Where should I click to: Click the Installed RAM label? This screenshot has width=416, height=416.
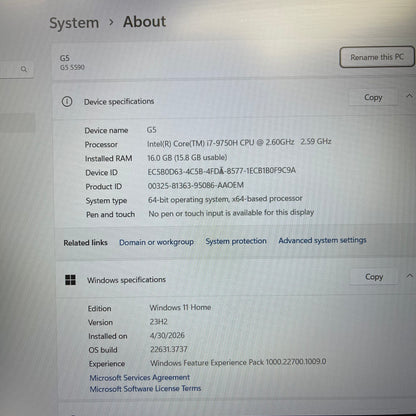pyautogui.click(x=109, y=159)
